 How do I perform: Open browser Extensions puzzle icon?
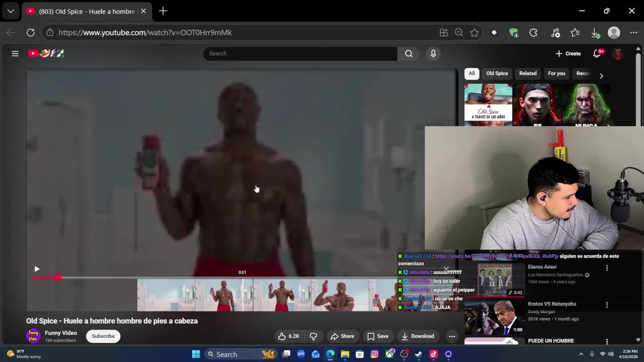coord(533,33)
